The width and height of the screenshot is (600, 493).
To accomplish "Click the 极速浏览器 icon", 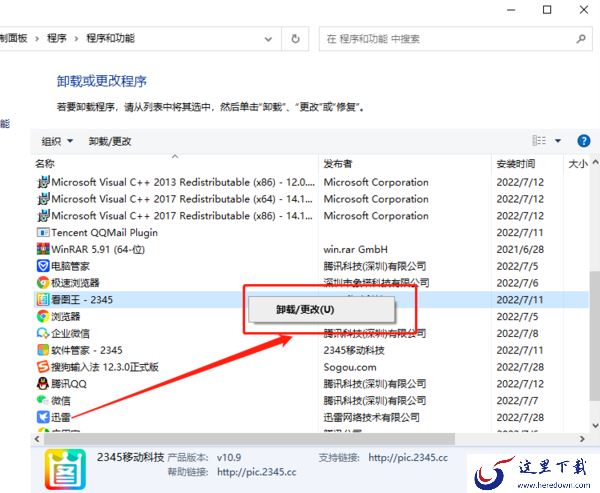I will (x=43, y=283).
